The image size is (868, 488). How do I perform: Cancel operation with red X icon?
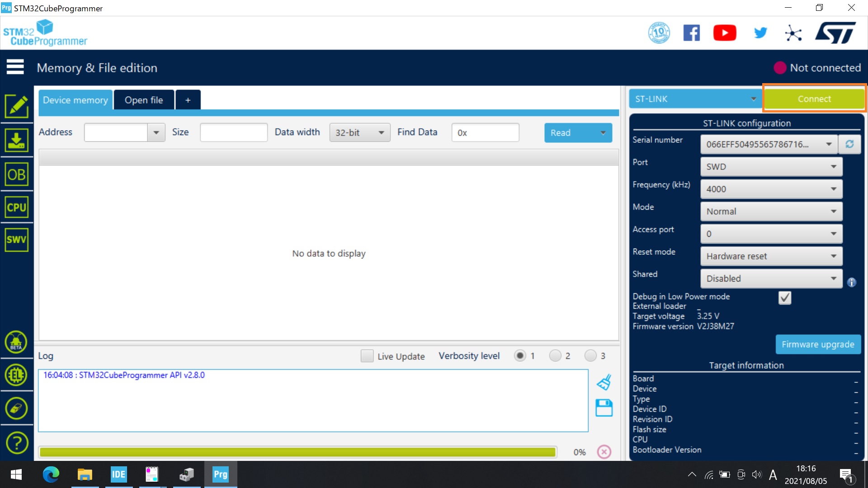[604, 452]
